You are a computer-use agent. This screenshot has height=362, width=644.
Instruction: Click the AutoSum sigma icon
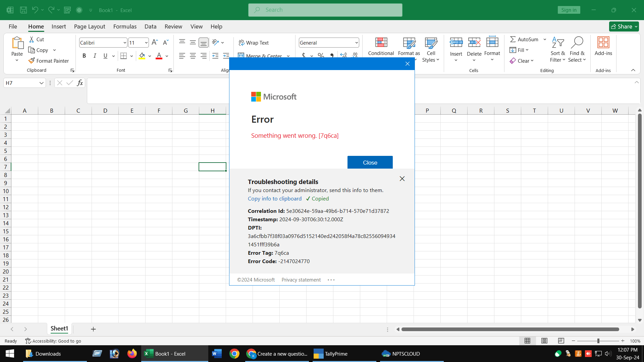tap(513, 39)
